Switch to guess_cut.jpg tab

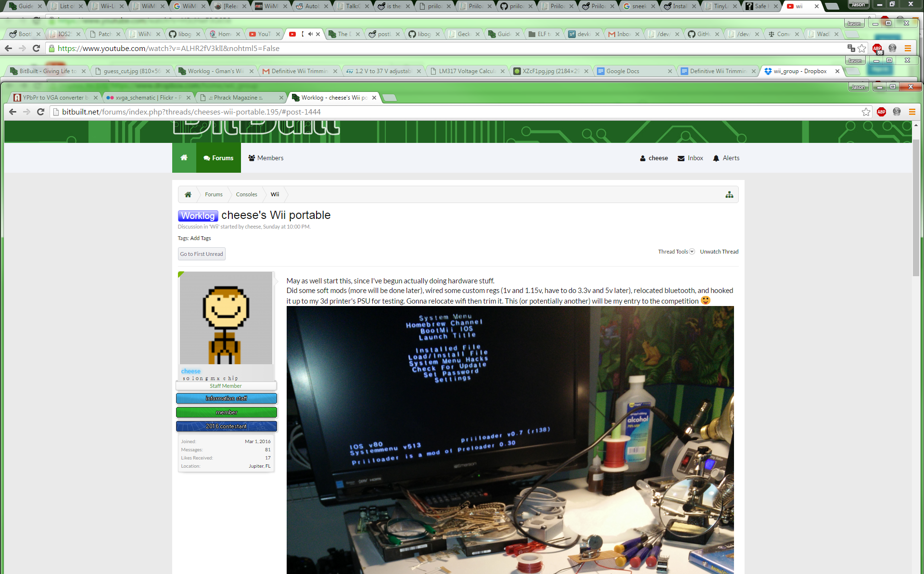[x=132, y=71]
